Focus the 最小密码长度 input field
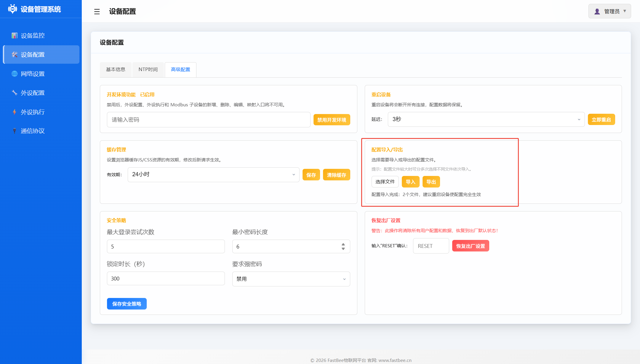The image size is (640, 364). click(x=291, y=246)
